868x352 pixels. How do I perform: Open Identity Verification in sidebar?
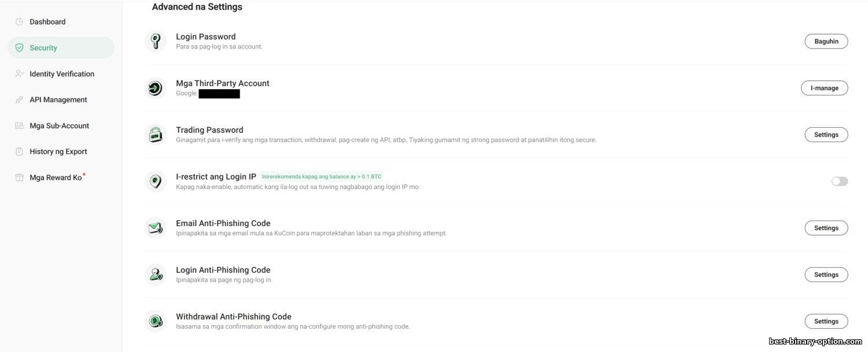point(61,74)
